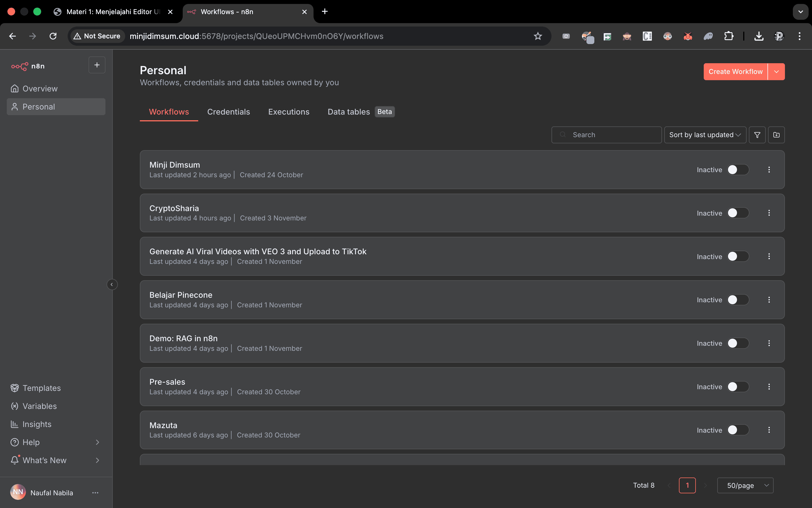Viewport: 812px width, 508px height.
Task: Open three-dot menu for Belajar Pinecone
Action: pyautogui.click(x=769, y=300)
